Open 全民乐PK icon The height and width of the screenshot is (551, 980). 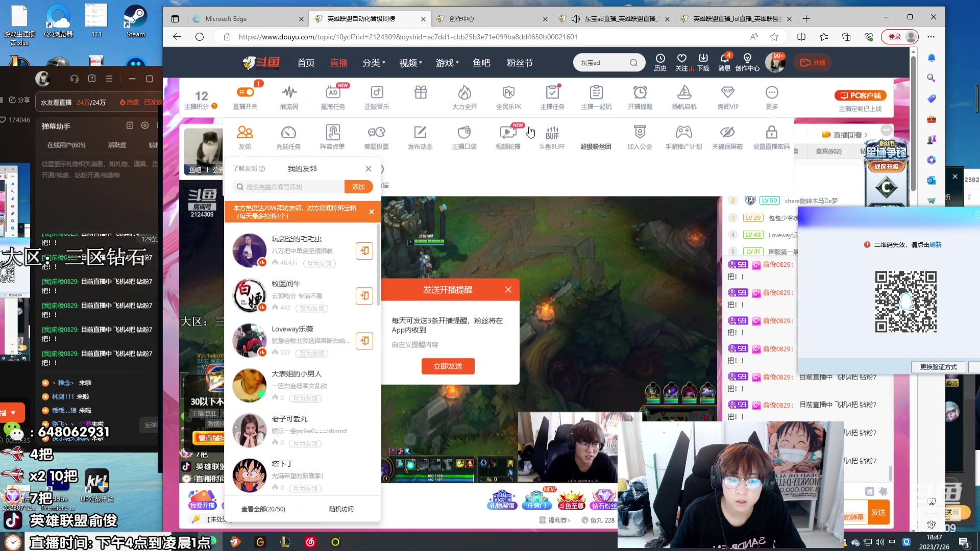(508, 92)
